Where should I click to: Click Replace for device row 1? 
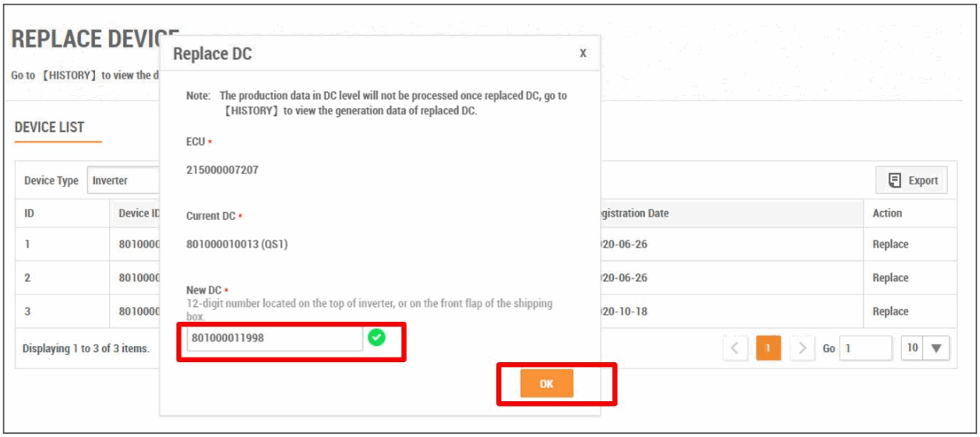pyautogui.click(x=890, y=245)
